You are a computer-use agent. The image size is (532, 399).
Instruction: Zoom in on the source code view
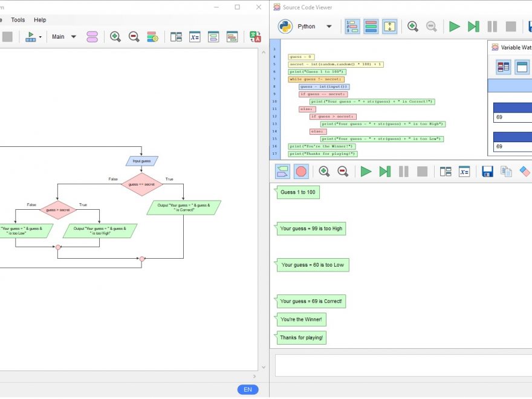(x=412, y=27)
